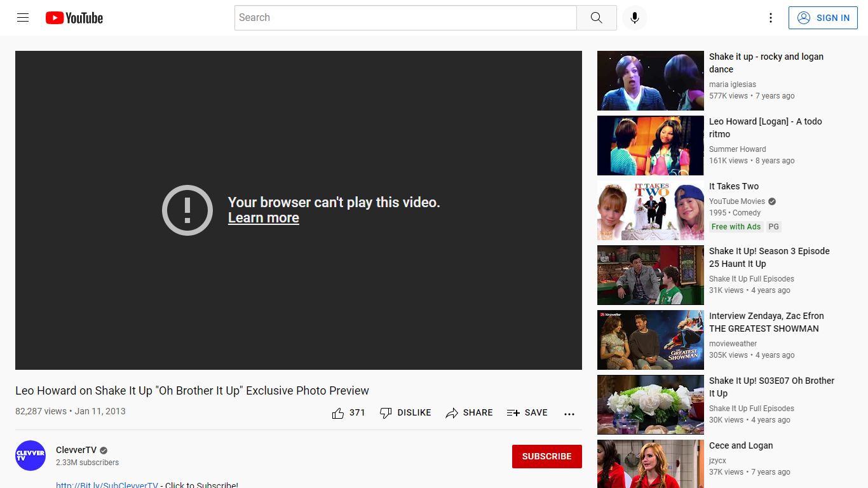Click the 'Summer Howard' channel name
The image size is (868, 488).
(x=738, y=149)
